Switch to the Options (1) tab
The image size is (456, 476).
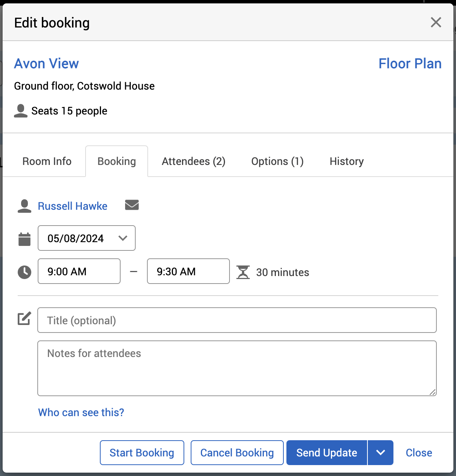coord(277,161)
